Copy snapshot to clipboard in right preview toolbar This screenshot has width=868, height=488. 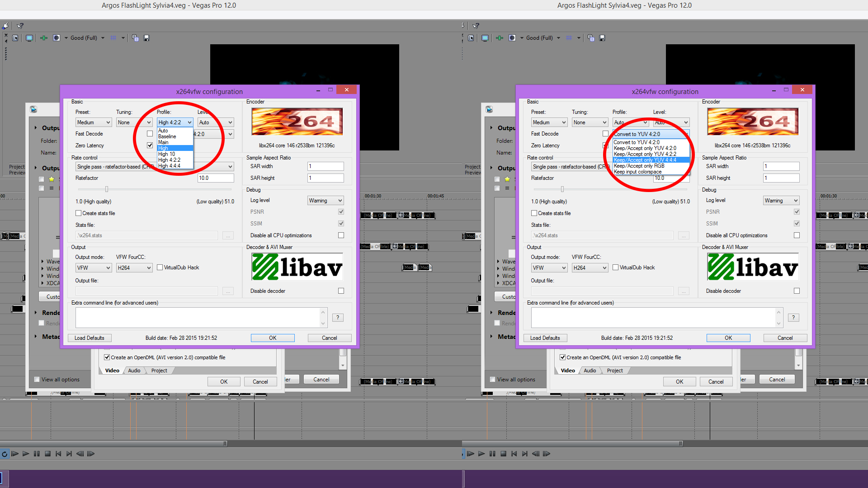click(x=591, y=38)
